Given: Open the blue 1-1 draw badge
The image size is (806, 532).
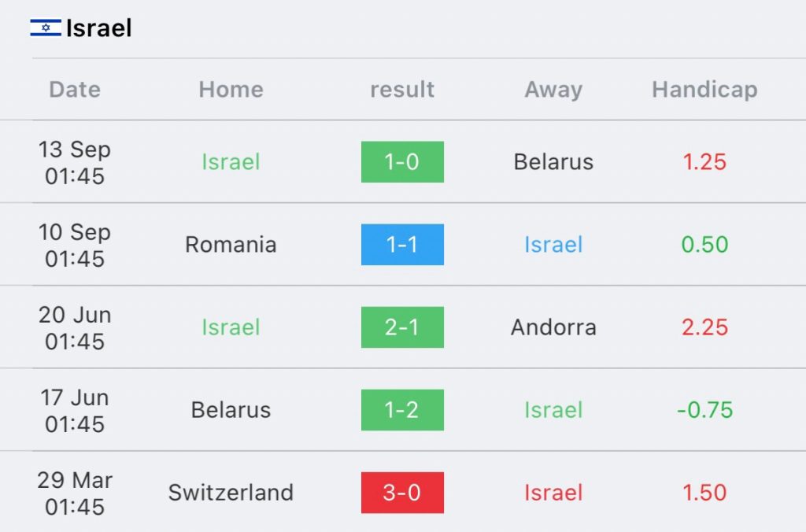Looking at the screenshot, I should (x=402, y=245).
